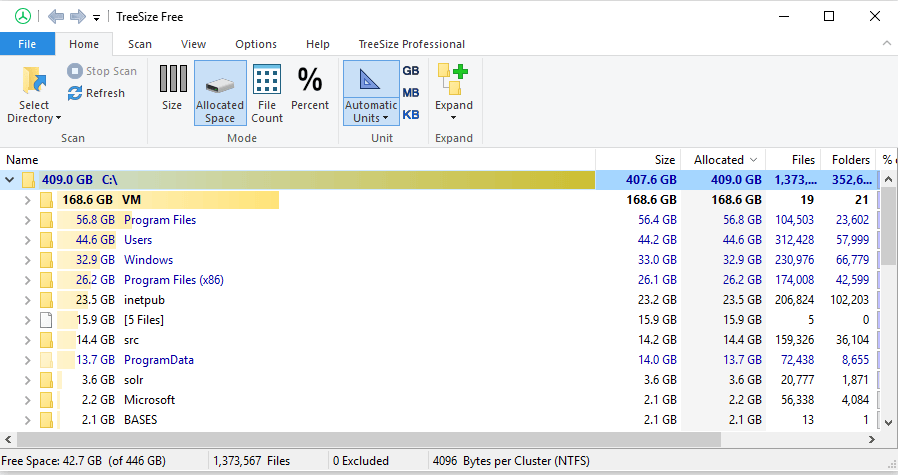This screenshot has width=898, height=475.
Task: Sort by the Name column header
Action: point(298,160)
